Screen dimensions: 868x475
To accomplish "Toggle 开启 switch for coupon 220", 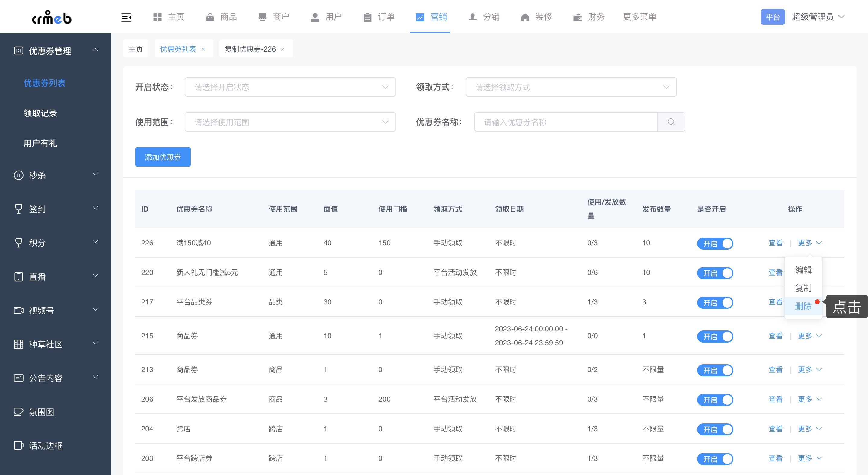I will click(x=715, y=273).
